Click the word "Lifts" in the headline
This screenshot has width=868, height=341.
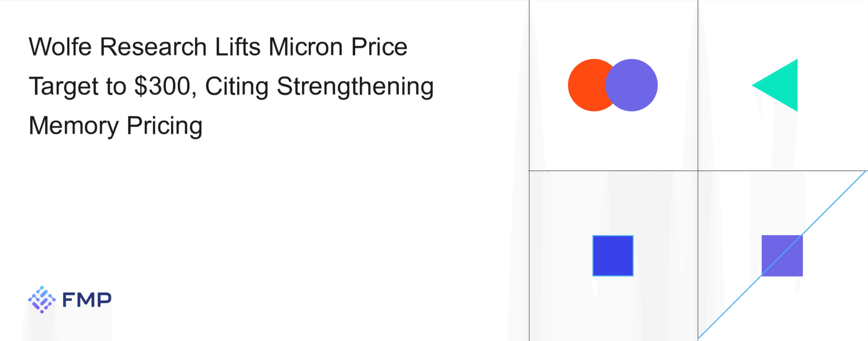pos(238,46)
